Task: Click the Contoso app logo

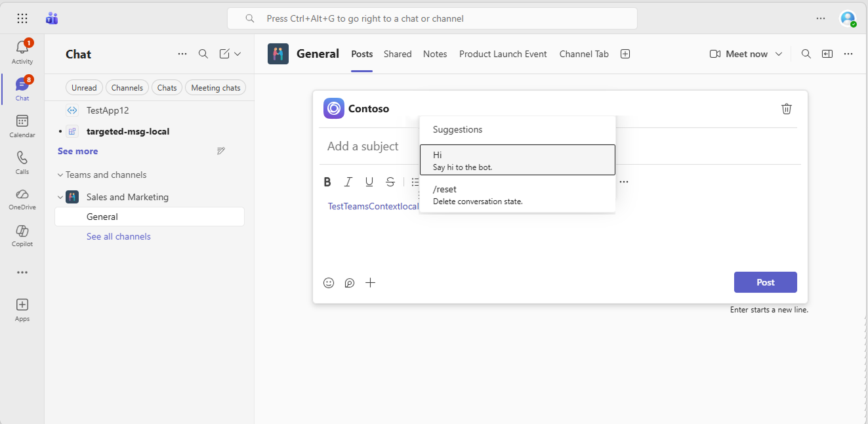Action: pyautogui.click(x=334, y=108)
